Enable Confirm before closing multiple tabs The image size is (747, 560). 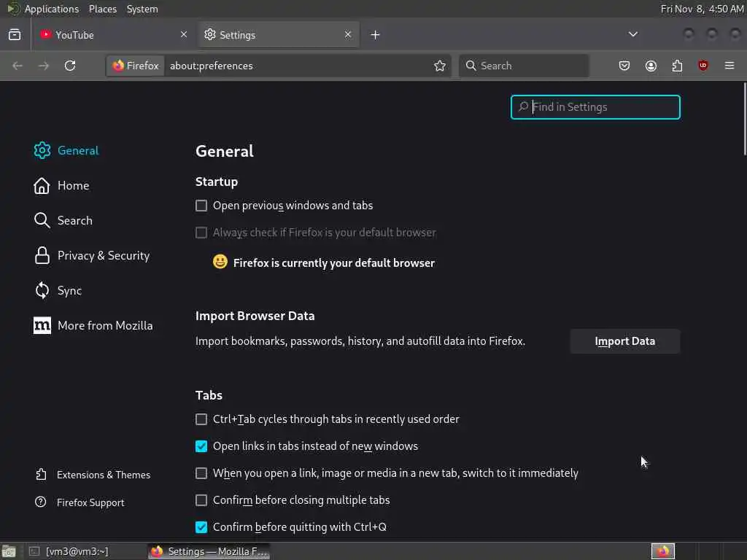tap(201, 500)
